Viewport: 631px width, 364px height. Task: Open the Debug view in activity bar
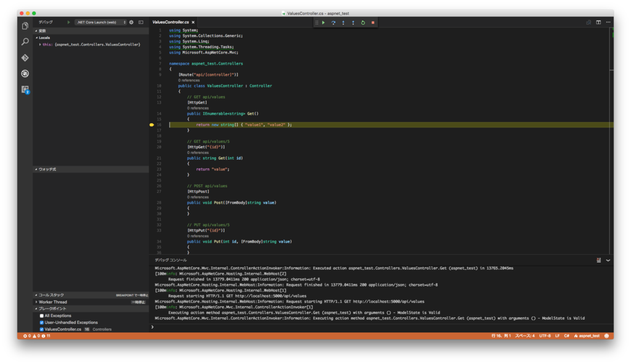click(x=25, y=74)
